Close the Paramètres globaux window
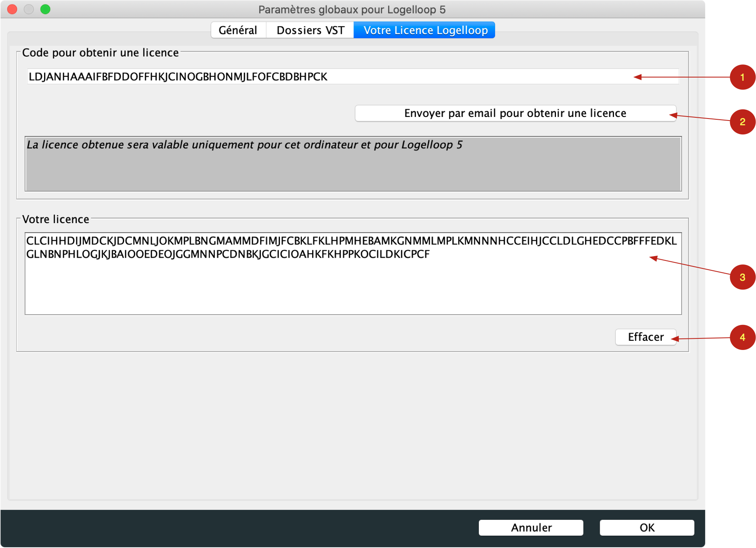 [12, 9]
